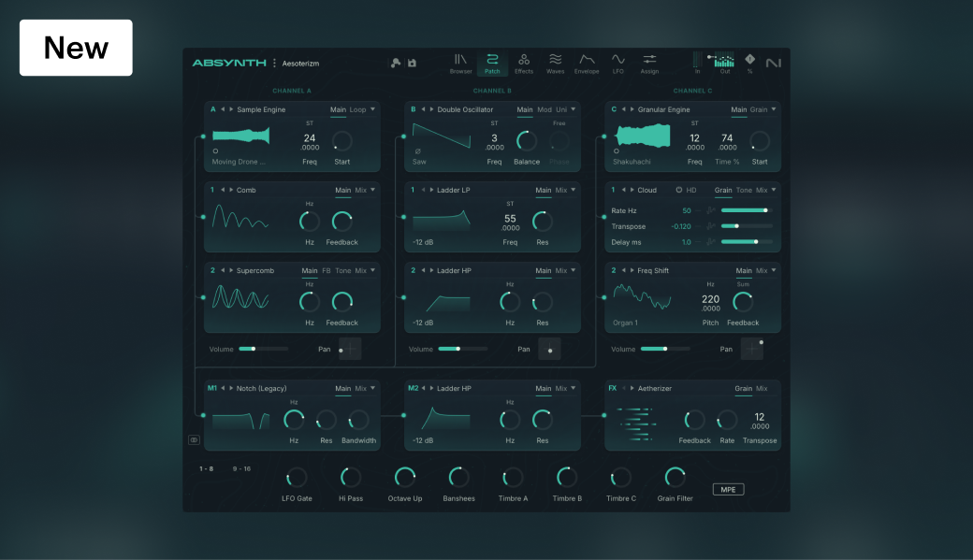The width and height of the screenshot is (973, 560).
Task: Go to previous oscillator type for Sample Engine
Action: point(223,109)
